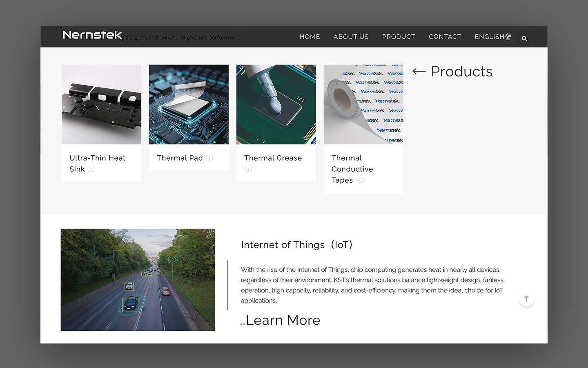Click the Ultra-Thin Heat Sink category title
588x368 pixels.
(97, 163)
